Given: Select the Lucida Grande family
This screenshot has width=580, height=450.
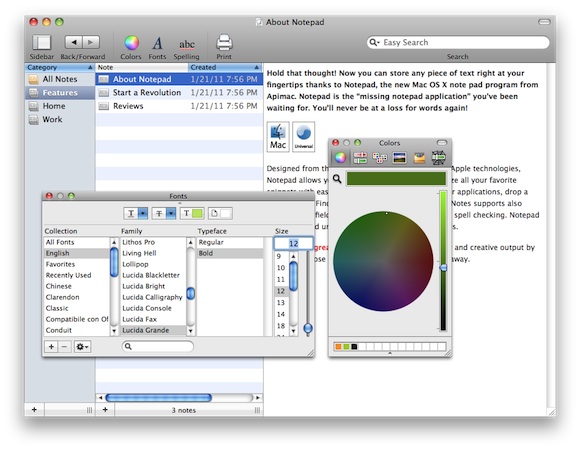Looking at the screenshot, I should 153,330.
